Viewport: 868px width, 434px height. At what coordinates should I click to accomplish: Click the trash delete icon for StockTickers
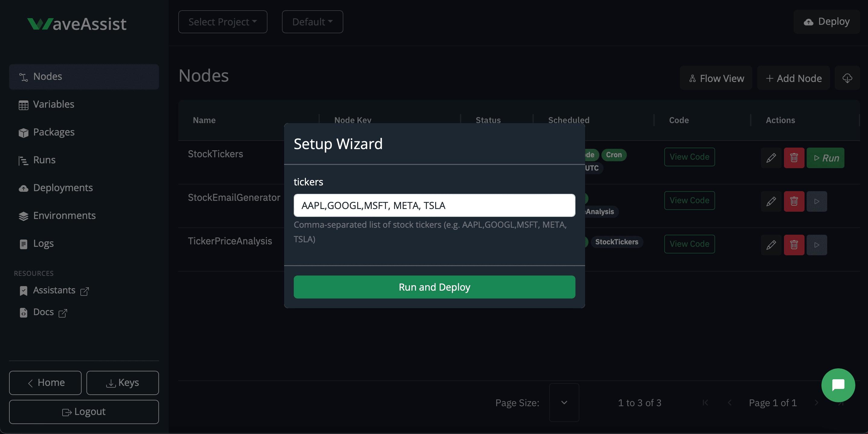point(794,158)
